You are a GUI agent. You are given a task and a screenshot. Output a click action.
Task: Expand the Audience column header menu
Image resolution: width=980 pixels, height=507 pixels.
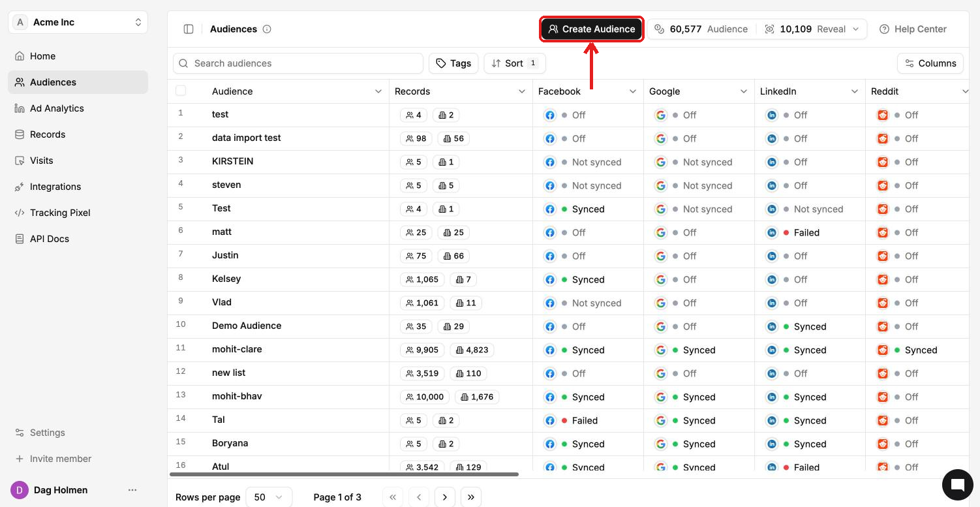(x=378, y=91)
